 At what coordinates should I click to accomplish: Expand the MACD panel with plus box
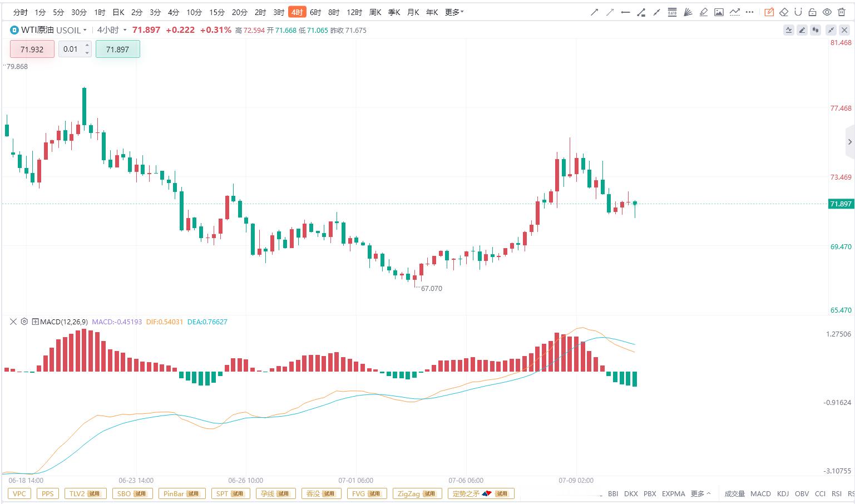pyautogui.click(x=36, y=322)
